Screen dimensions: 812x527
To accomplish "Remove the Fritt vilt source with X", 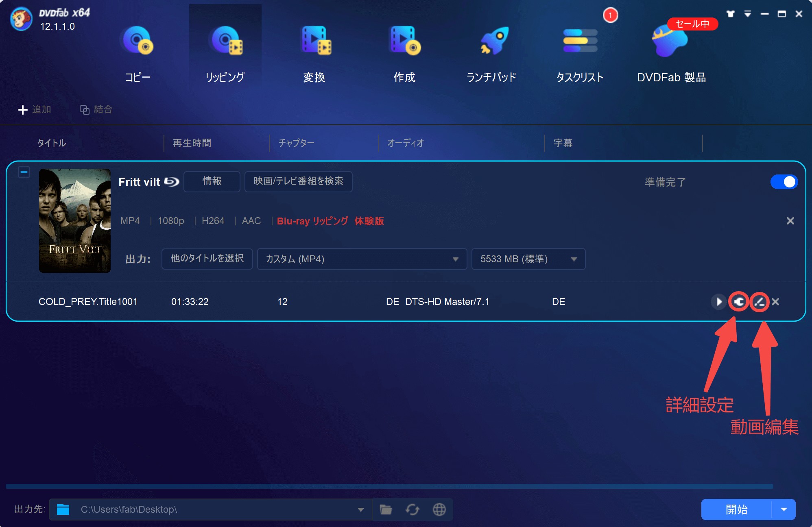I will pos(790,221).
